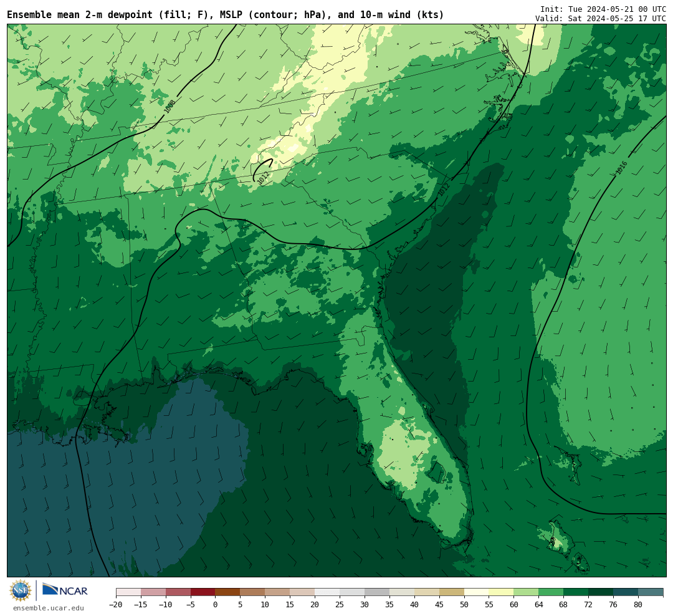This screenshot has width=673, height=616.
Task: Pick the khaki swatch between 45 and 50
Action: 452,592
